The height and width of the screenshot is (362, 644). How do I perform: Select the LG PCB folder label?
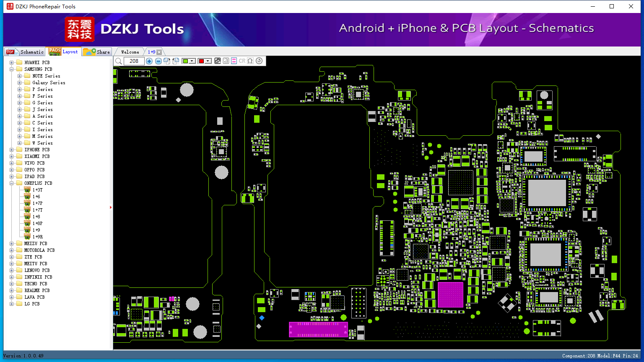click(x=32, y=304)
